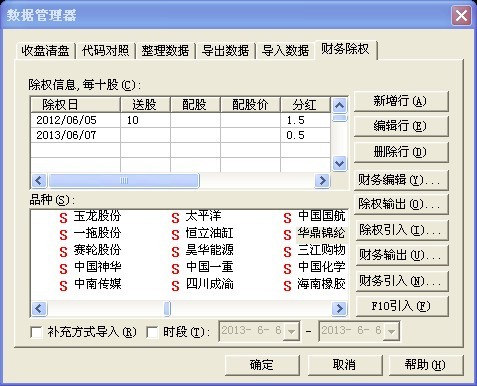
Task: Click the S icon beside 海南橡胶
Action: [287, 286]
